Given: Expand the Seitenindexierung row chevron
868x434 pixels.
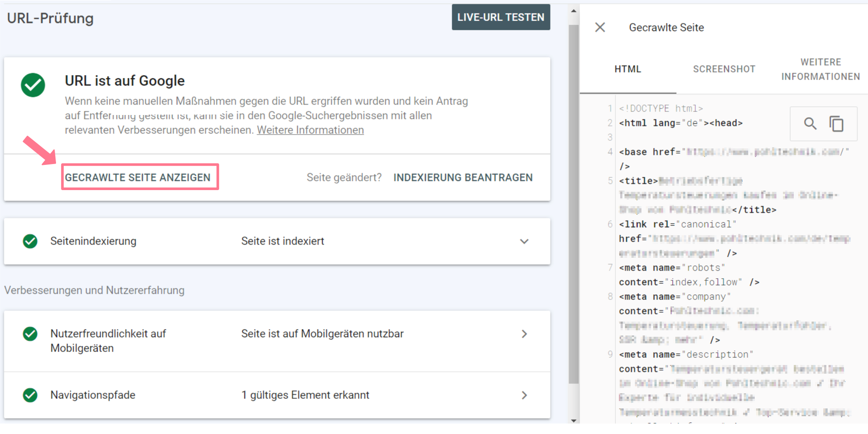Looking at the screenshot, I should click(524, 241).
